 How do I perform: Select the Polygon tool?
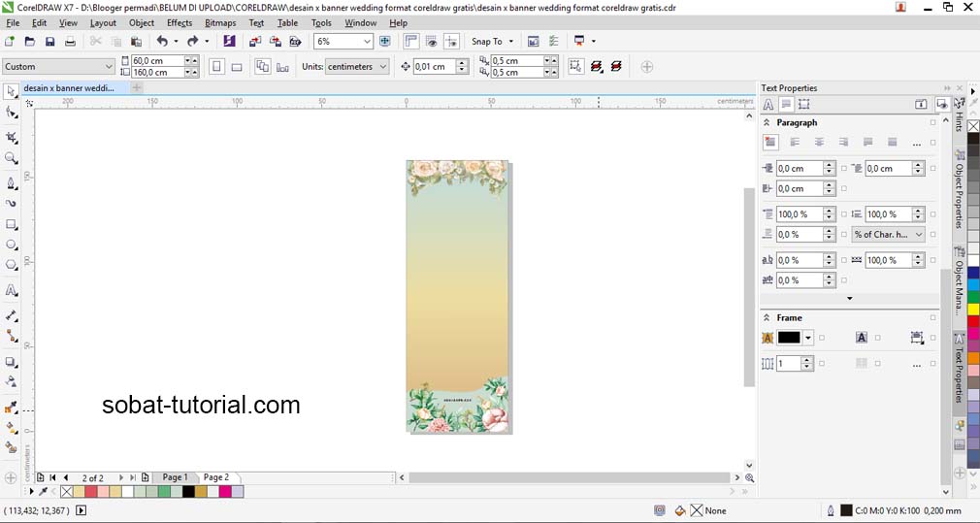11,265
